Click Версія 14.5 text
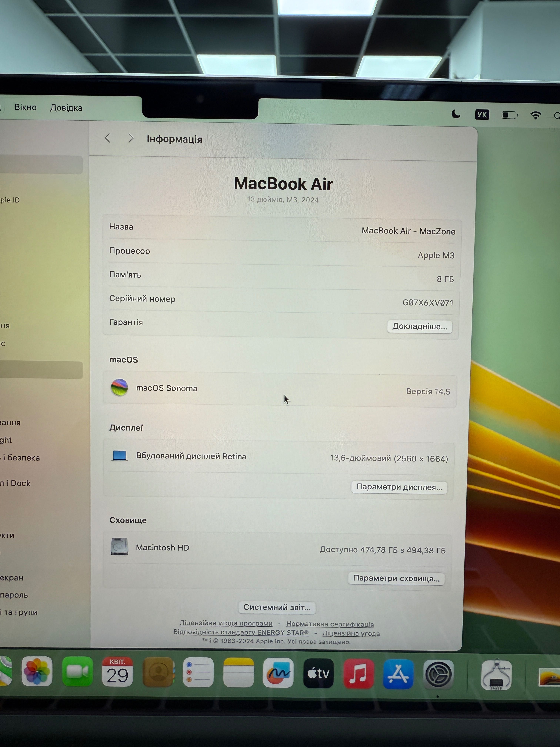Viewport: 560px width, 747px height. coord(428,391)
